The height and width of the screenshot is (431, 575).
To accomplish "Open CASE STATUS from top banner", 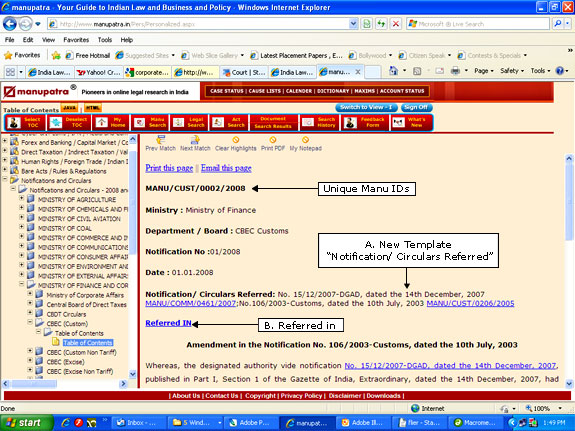I will (227, 91).
